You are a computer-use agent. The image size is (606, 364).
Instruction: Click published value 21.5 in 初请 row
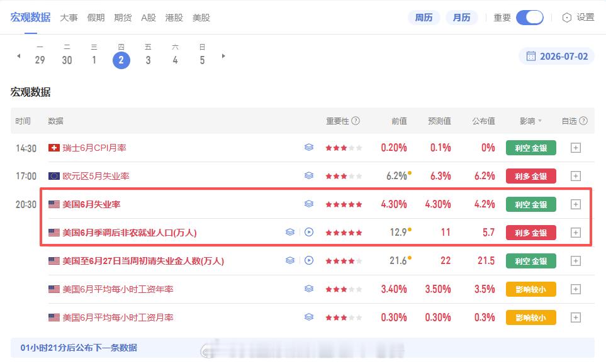(x=486, y=260)
